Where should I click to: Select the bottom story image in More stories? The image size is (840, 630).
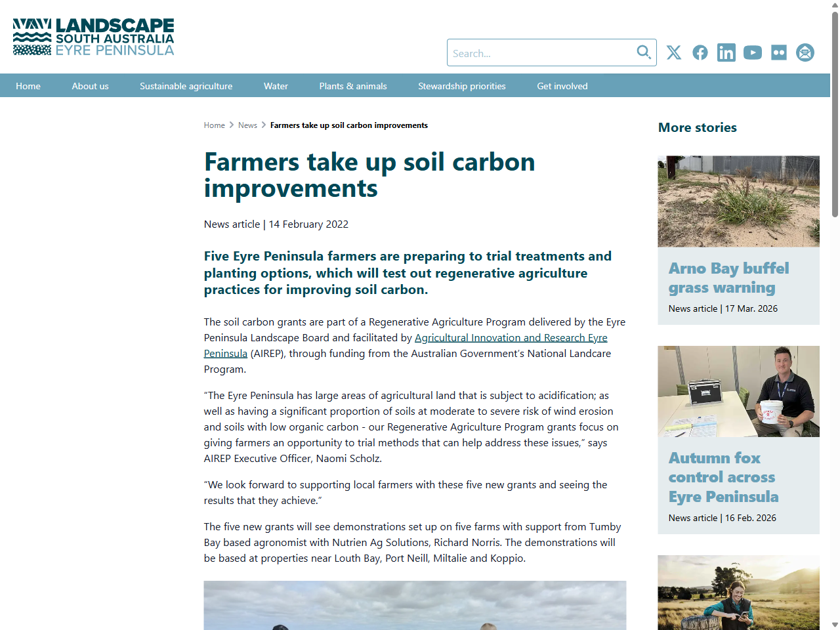coord(738,593)
